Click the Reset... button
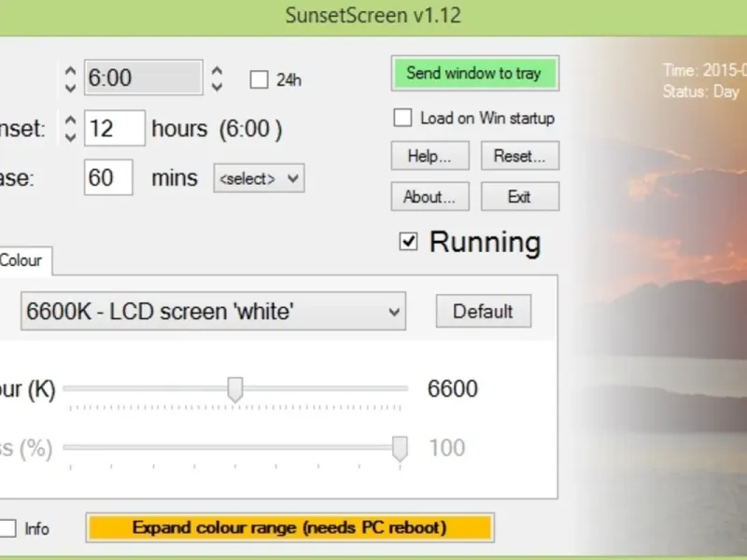This screenshot has height=560, width=747. [x=520, y=156]
